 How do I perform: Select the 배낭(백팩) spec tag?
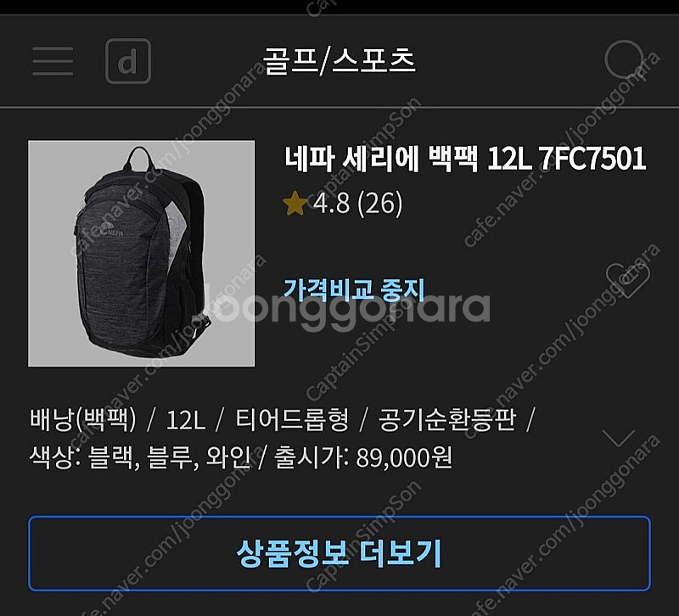pyautogui.click(x=83, y=419)
